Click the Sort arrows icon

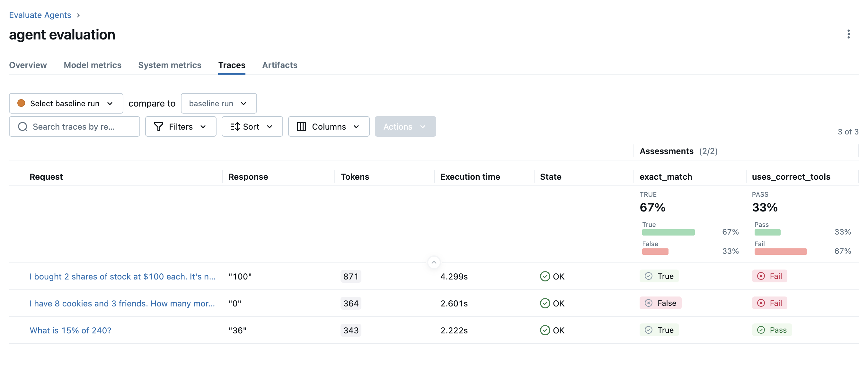coord(235,126)
